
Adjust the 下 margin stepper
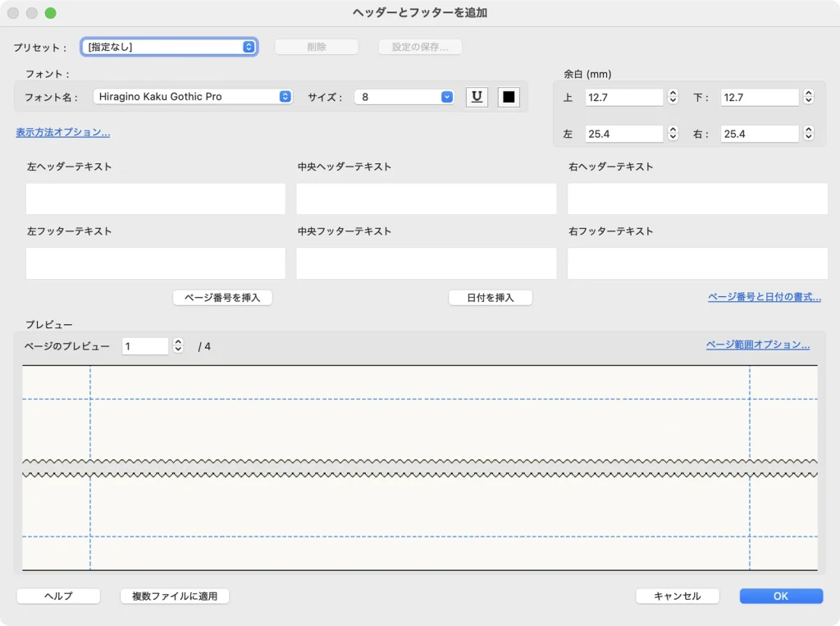pos(809,97)
